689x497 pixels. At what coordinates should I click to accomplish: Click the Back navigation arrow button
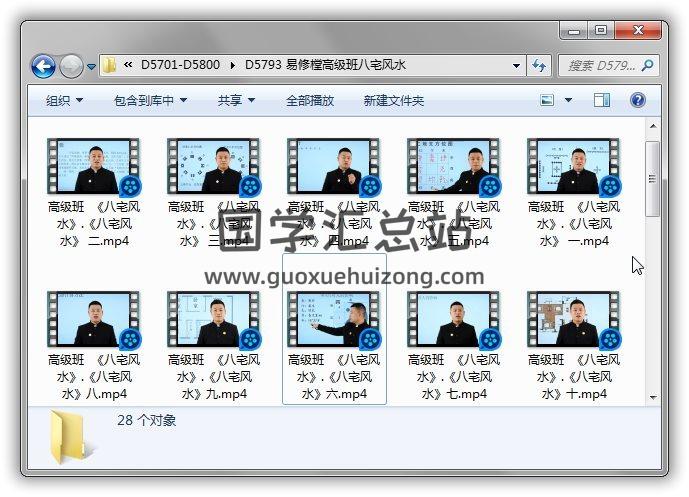tap(43, 66)
